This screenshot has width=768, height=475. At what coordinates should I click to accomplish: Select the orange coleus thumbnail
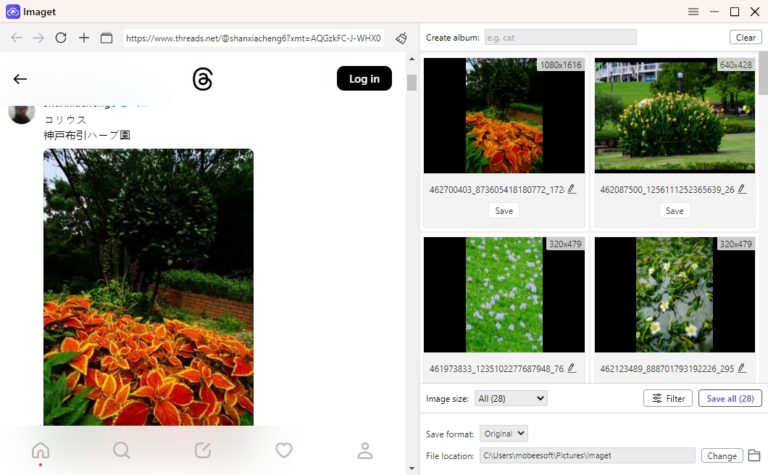tap(504, 116)
